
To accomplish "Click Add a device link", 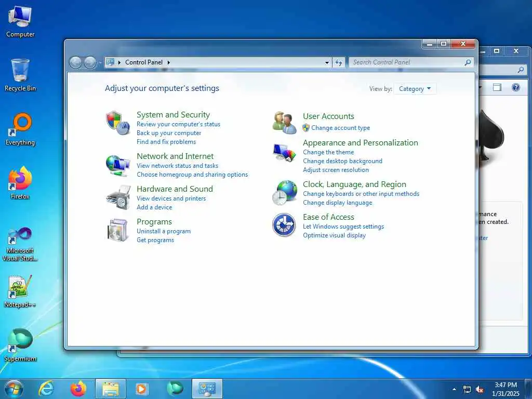I will point(154,207).
